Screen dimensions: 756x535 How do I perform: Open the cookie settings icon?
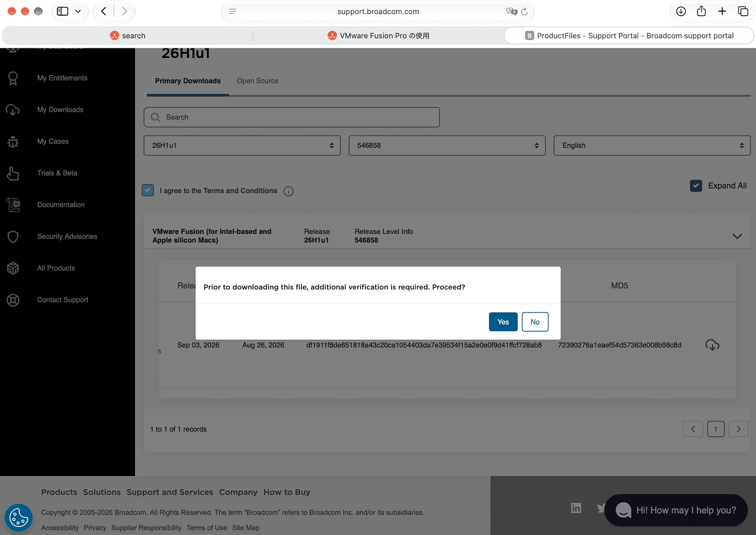19,518
